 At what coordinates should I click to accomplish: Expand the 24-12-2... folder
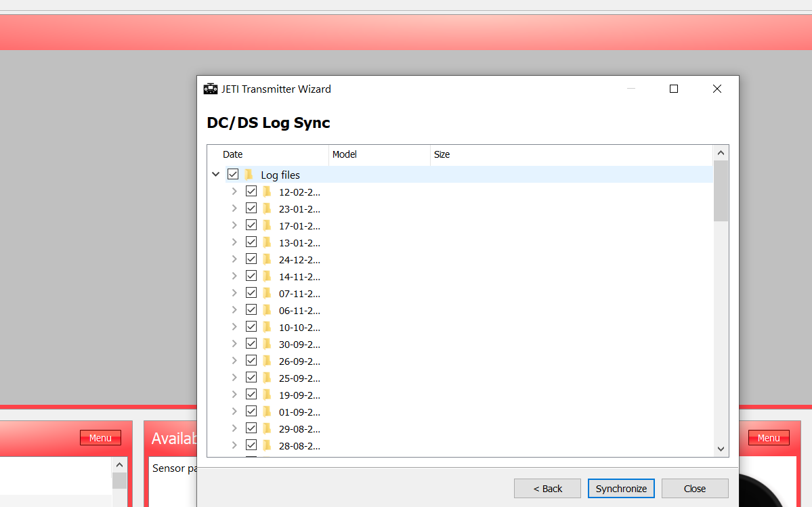(234, 259)
